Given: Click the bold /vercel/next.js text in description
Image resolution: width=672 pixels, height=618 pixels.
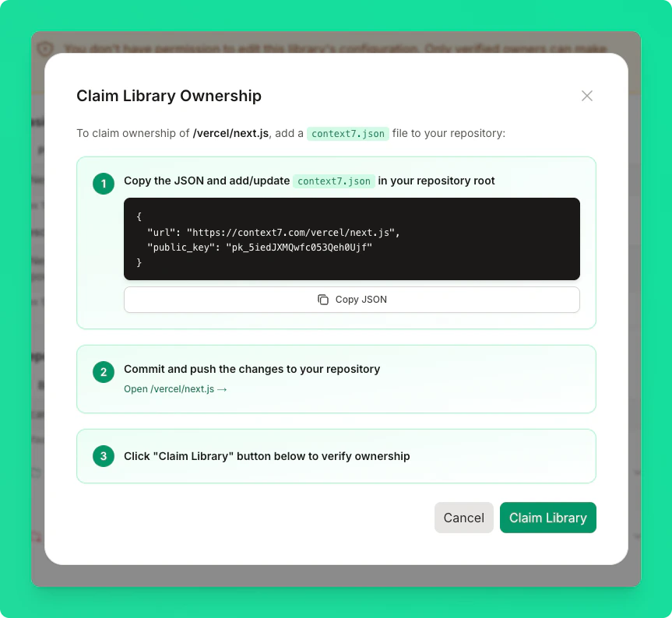Looking at the screenshot, I should pos(232,132).
